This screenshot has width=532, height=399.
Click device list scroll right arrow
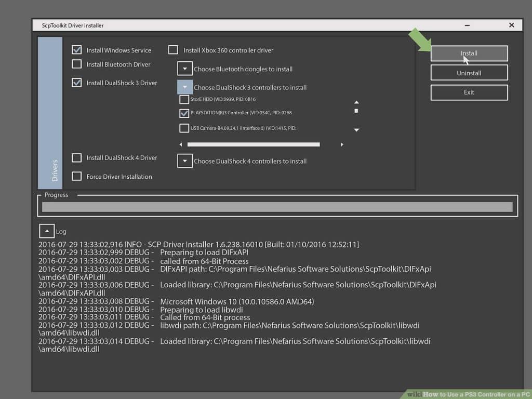[342, 144]
